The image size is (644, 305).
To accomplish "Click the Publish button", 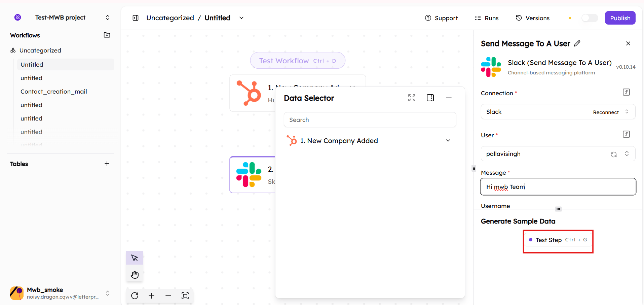I will point(620,18).
